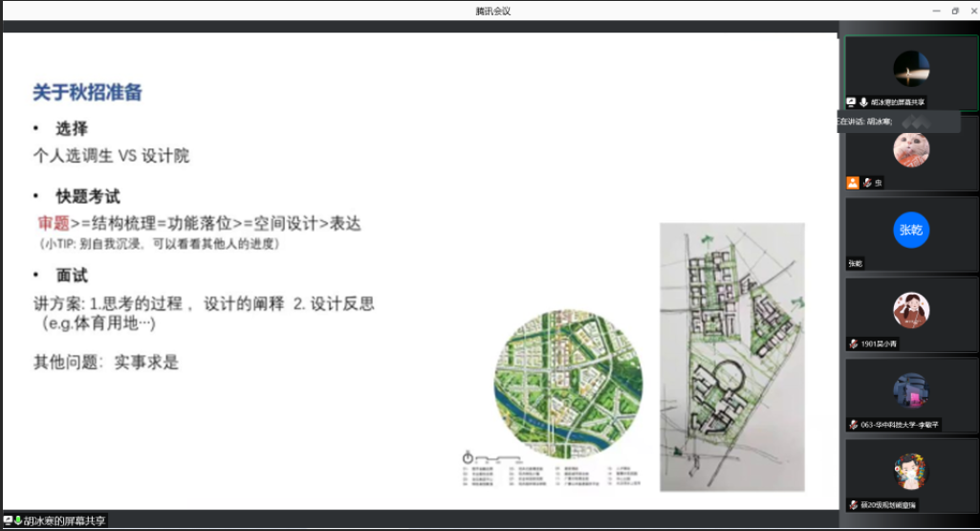The image size is (980, 531).
Task: Click the 063-华中科技大学 participant avatar
Action: [911, 390]
